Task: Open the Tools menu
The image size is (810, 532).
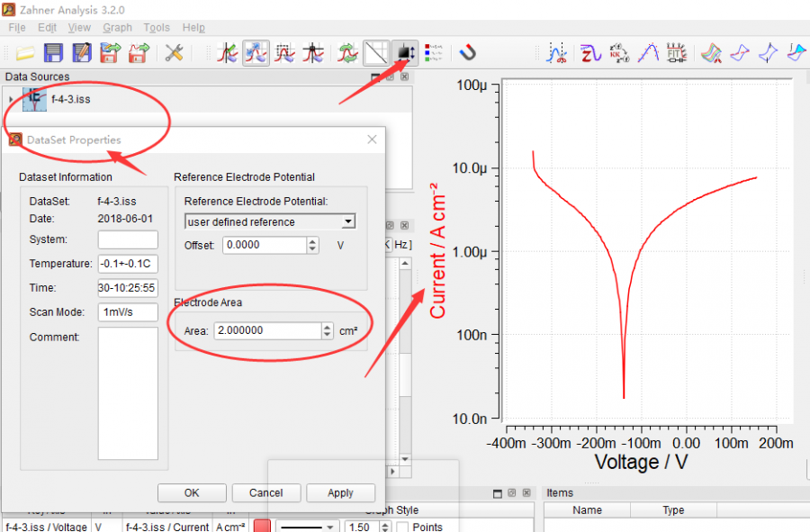Action: click(x=157, y=28)
